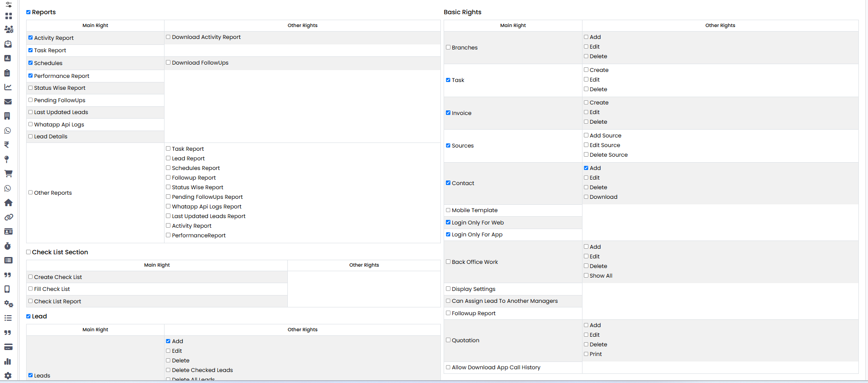Click the clipboard icon in sidebar
The image size is (868, 383).
point(7,73)
